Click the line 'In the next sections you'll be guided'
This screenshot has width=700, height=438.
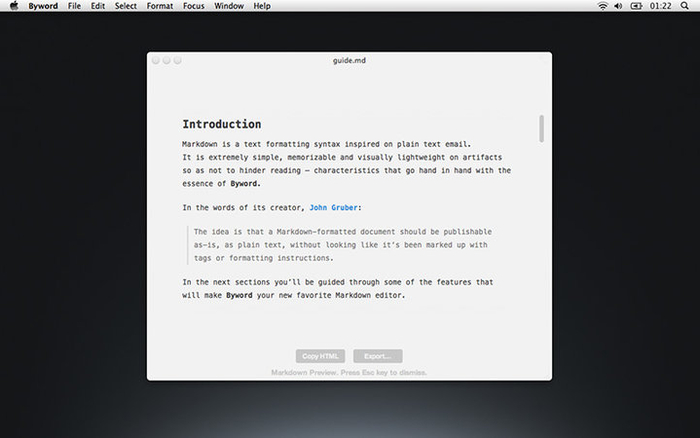tap(338, 282)
